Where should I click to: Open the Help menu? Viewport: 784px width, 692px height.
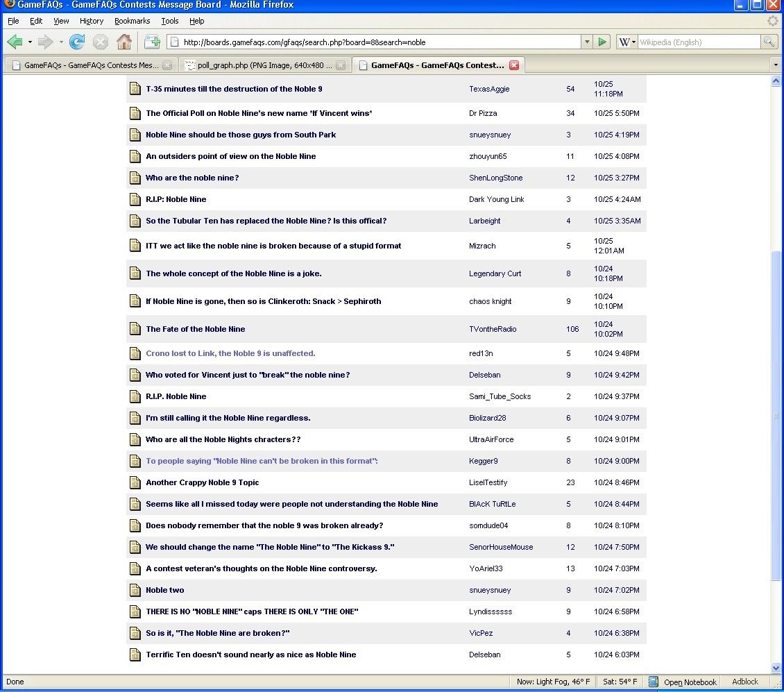196,21
